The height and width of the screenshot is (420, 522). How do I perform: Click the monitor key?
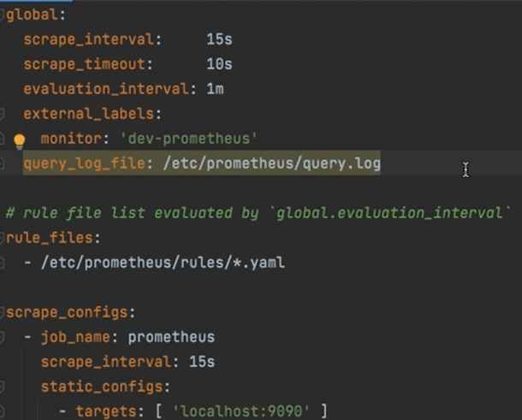(x=71, y=139)
